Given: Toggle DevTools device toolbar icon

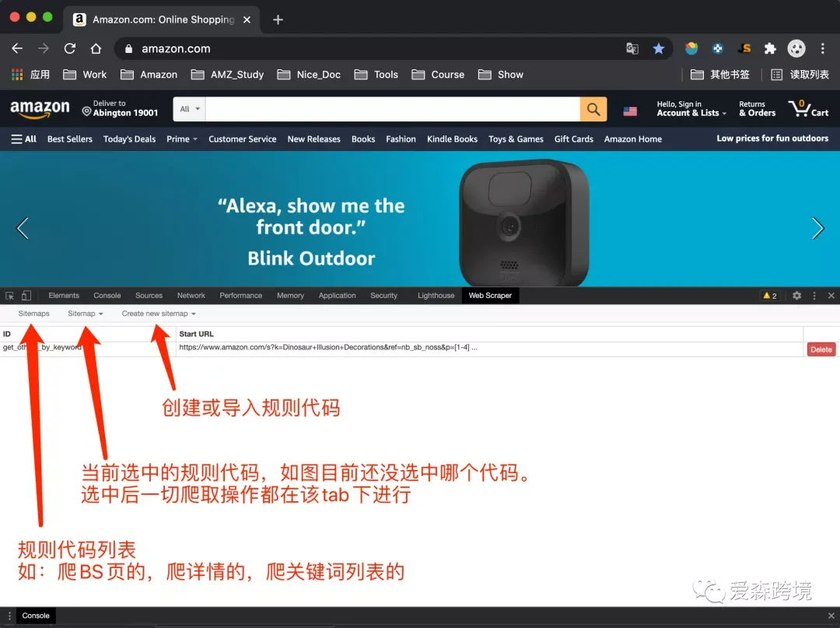Looking at the screenshot, I should click(26, 296).
